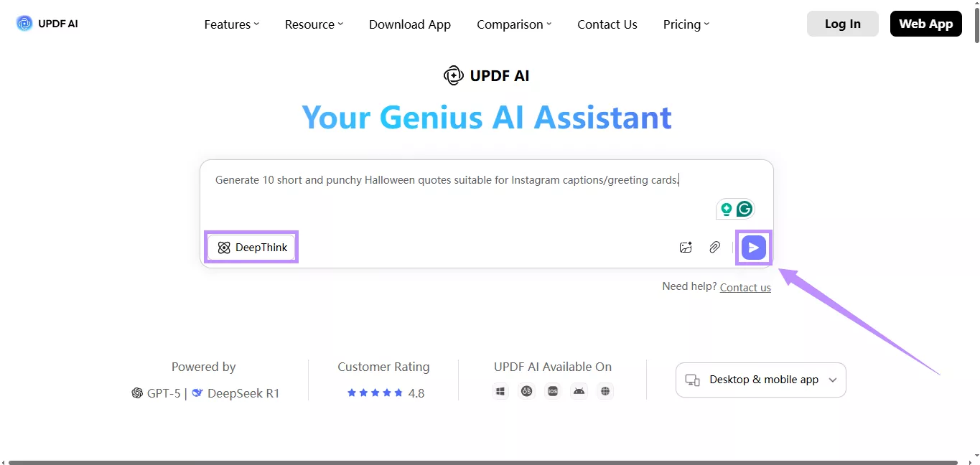
Task: Select the Contact Us menu item
Action: (607, 24)
